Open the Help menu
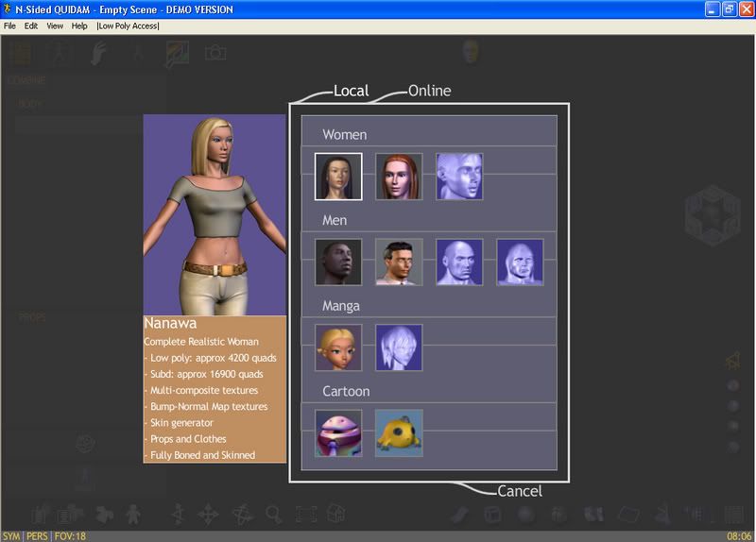 click(x=79, y=26)
